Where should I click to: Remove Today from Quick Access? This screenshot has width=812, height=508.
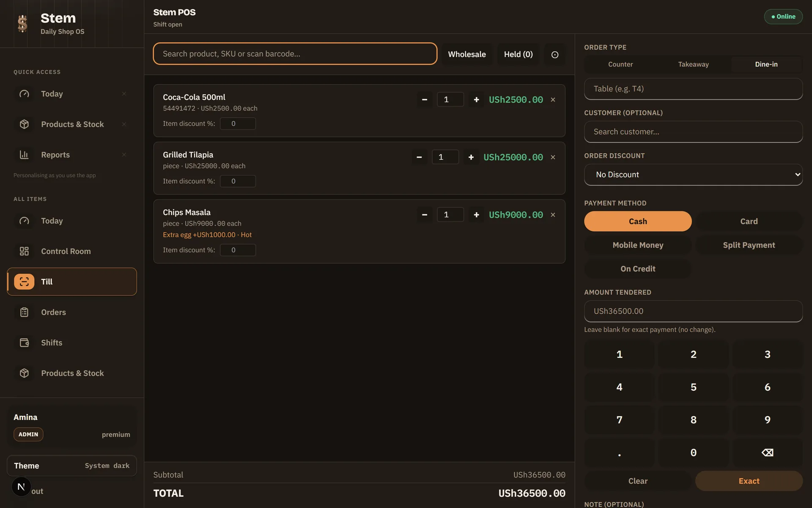pyautogui.click(x=124, y=94)
